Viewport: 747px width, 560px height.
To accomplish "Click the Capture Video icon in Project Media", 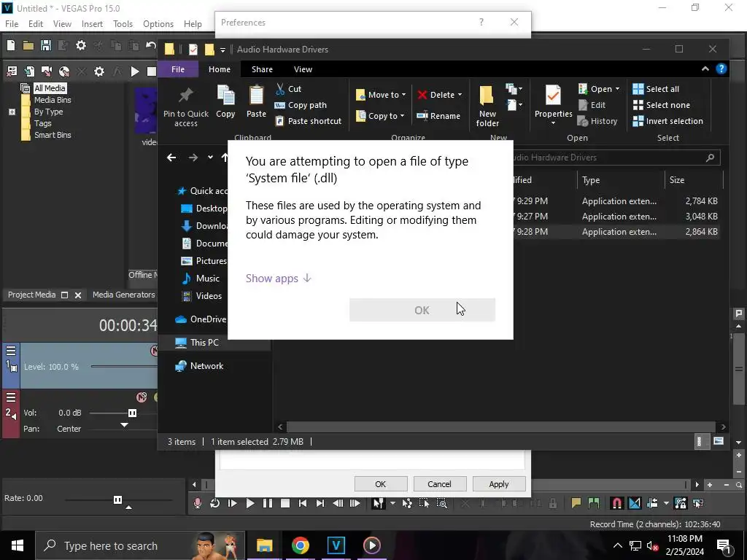I will 47,71.
